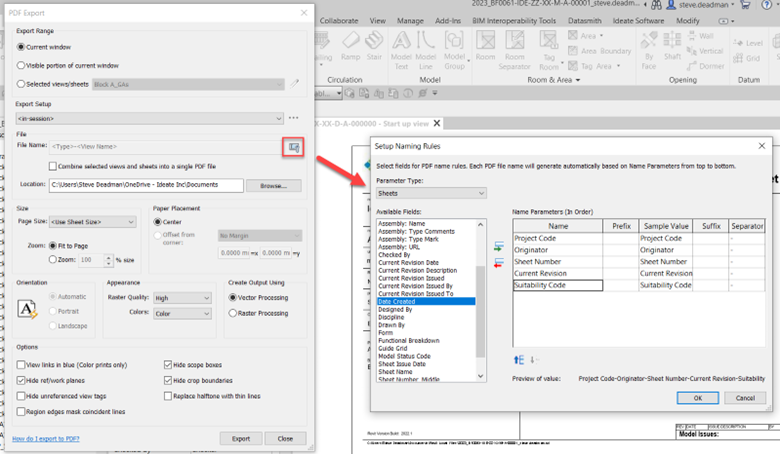The height and width of the screenshot is (454, 780).
Task: Choose Raster Processing output option
Action: point(233,313)
